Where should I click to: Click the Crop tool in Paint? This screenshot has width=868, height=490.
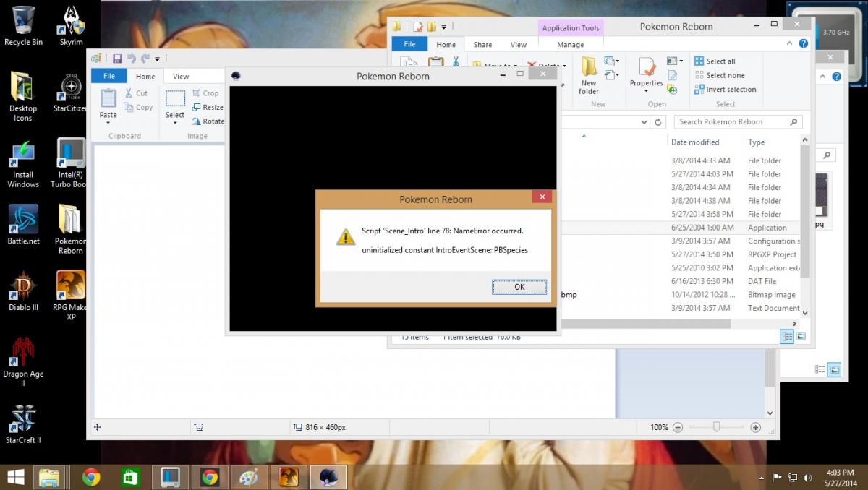click(x=205, y=93)
